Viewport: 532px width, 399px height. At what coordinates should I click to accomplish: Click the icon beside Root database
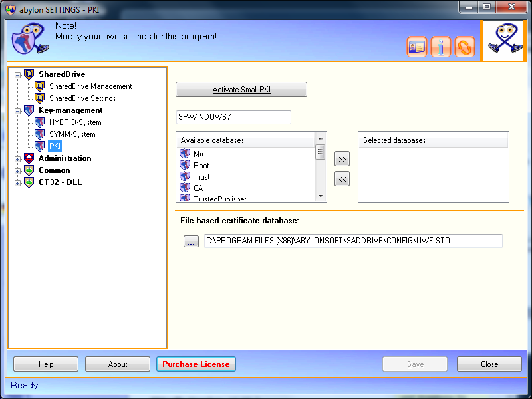185,165
